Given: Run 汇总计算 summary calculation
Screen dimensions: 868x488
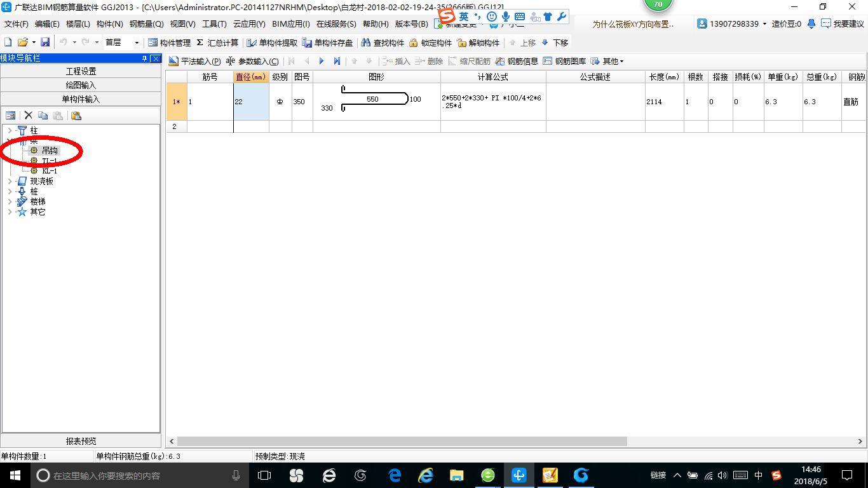Looking at the screenshot, I should [x=217, y=43].
